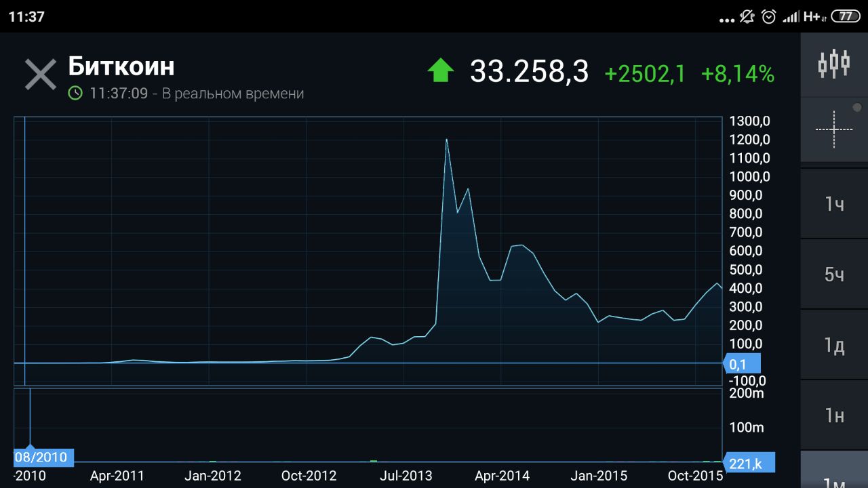Select the 5ч timeframe
The width and height of the screenshot is (868, 488).
pos(834,274)
